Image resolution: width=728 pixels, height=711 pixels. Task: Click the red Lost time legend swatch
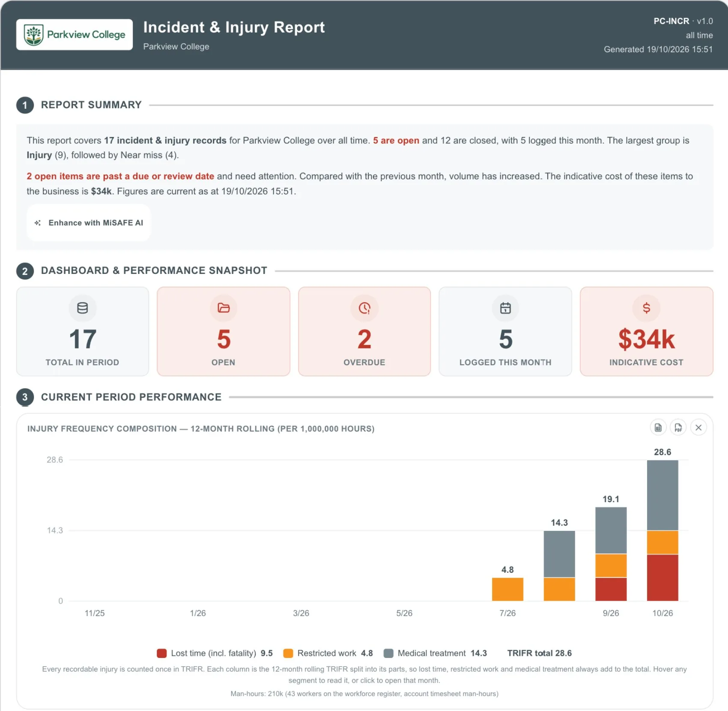161,653
